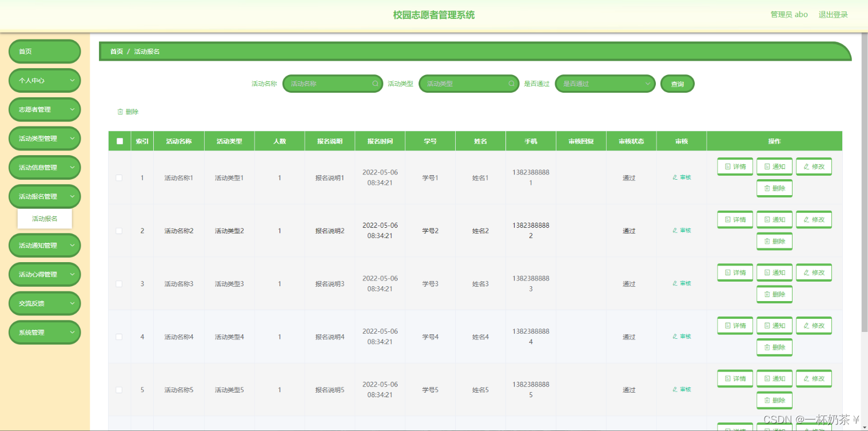Click 首页 in the breadcrumb
The height and width of the screenshot is (431, 868).
pyautogui.click(x=117, y=52)
